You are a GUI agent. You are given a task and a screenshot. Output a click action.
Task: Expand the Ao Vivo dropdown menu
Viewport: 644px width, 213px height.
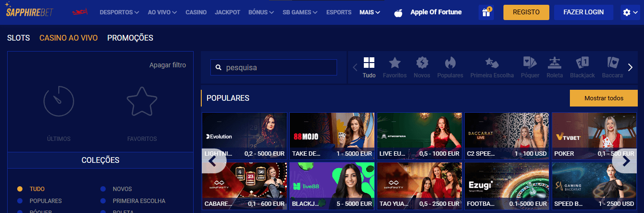(163, 12)
